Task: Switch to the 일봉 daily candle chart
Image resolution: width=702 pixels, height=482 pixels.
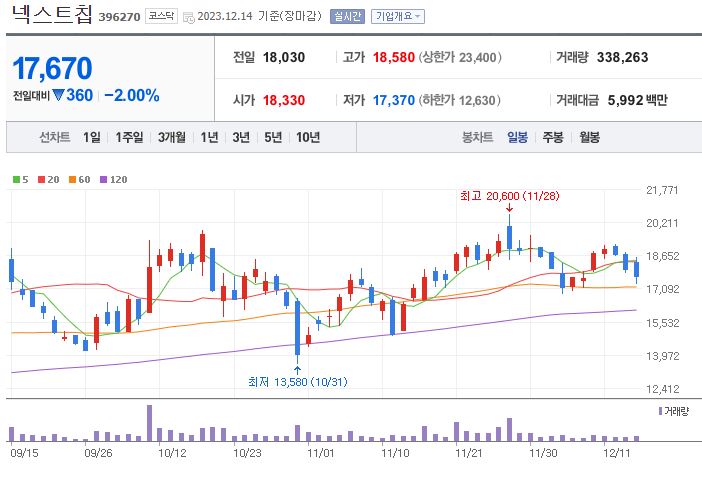Action: point(517,137)
